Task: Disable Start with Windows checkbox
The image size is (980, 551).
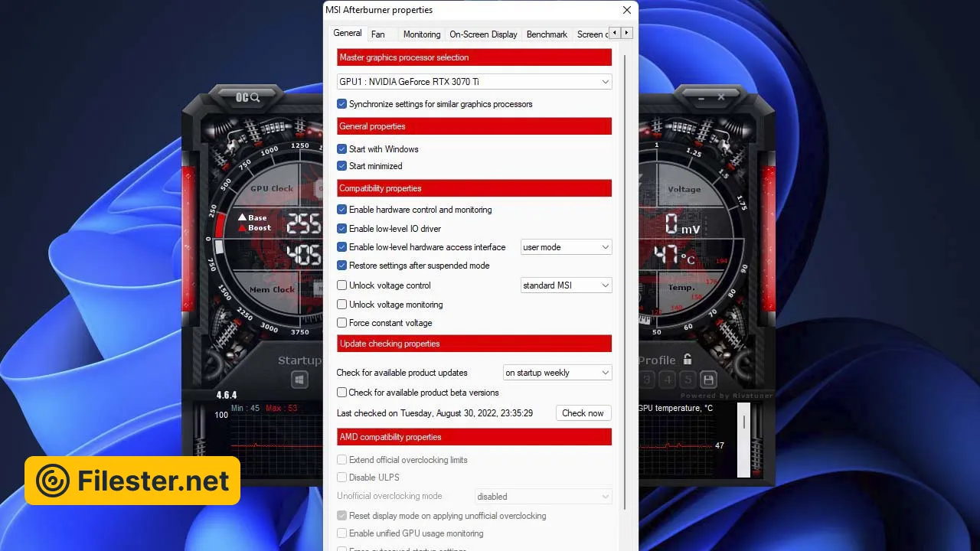Action: coord(342,149)
